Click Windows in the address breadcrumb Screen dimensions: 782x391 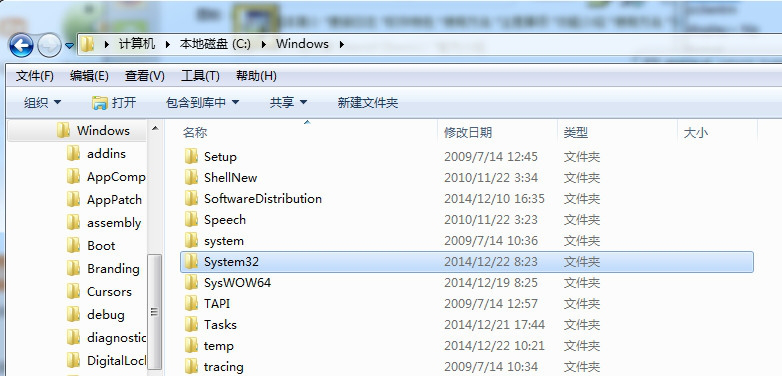point(302,44)
